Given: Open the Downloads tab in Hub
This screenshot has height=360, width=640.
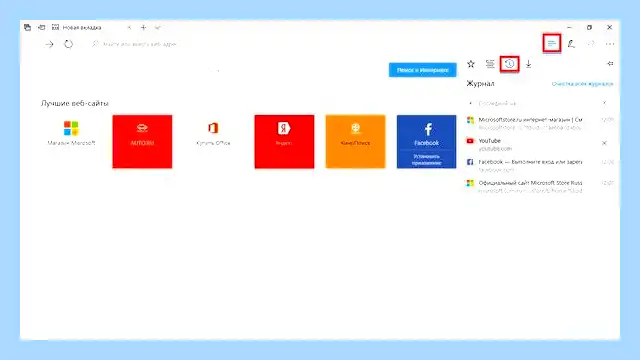Looking at the screenshot, I should click(x=529, y=64).
